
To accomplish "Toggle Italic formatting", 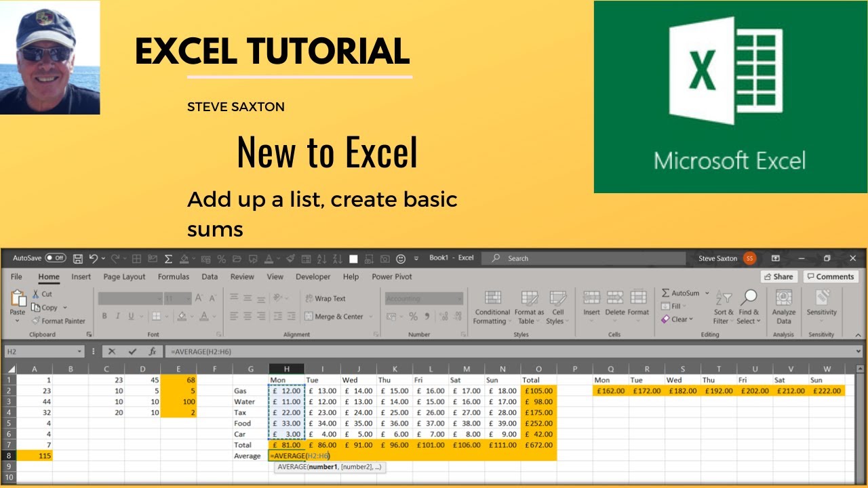I will point(118,316).
